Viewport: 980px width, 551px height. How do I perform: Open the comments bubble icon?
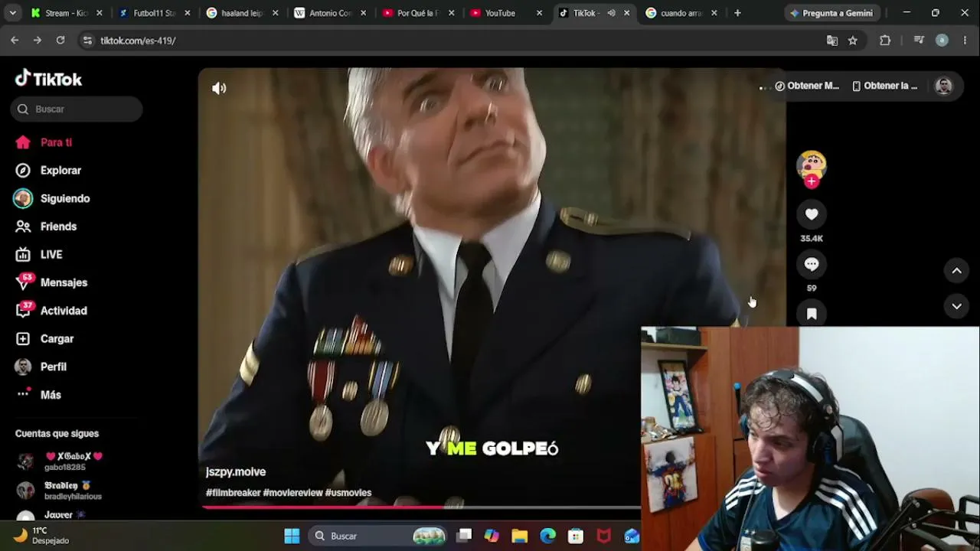pyautogui.click(x=812, y=264)
